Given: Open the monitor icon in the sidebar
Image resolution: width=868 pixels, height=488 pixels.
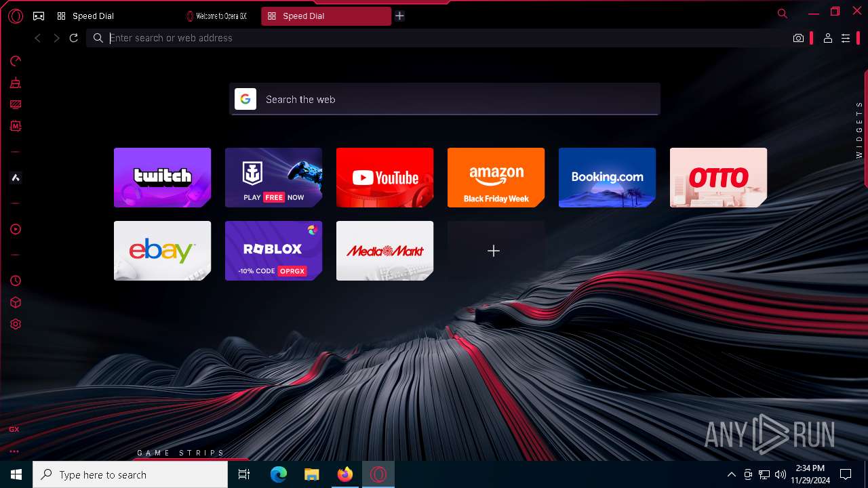Looking at the screenshot, I should click(15, 104).
